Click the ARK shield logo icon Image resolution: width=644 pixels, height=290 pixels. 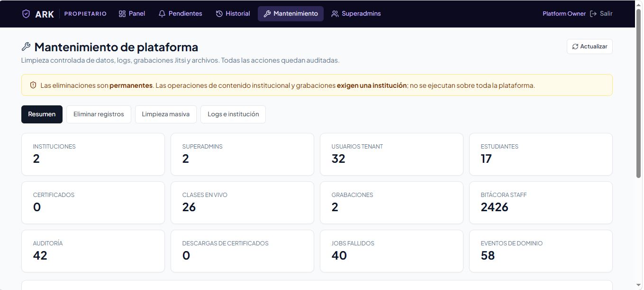coord(26,14)
